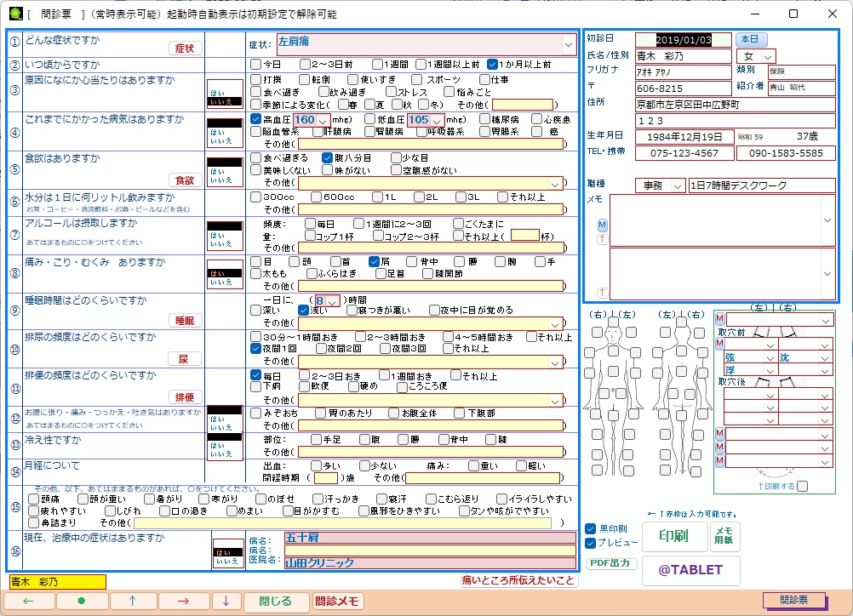Click the 食欲 button
The width and height of the screenshot is (853, 616).
click(x=185, y=180)
